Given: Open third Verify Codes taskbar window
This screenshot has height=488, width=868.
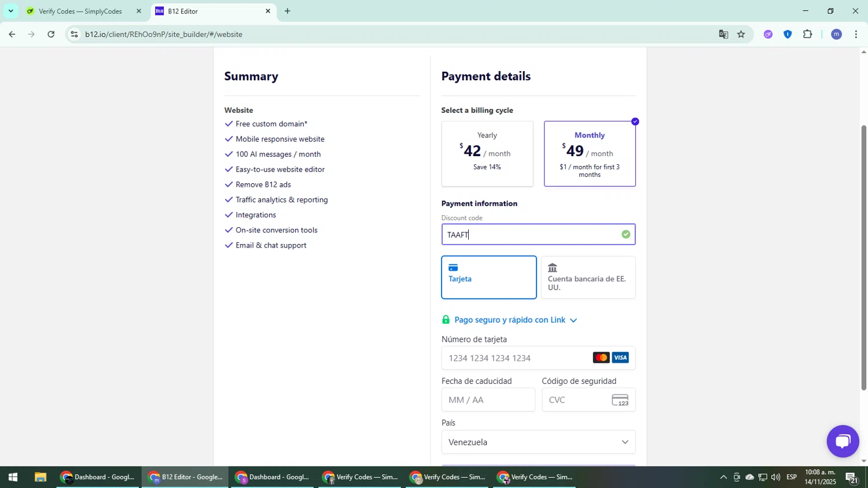Looking at the screenshot, I should click(535, 478).
